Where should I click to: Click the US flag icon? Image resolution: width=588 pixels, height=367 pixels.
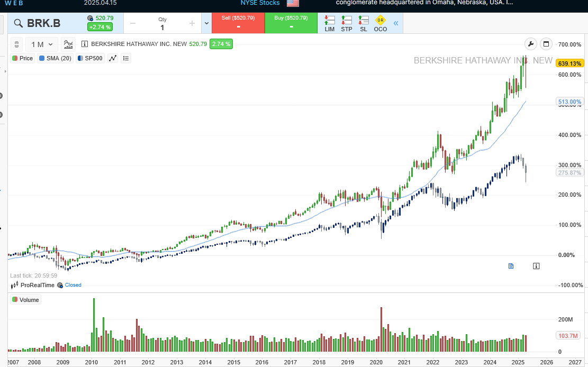point(293,3)
